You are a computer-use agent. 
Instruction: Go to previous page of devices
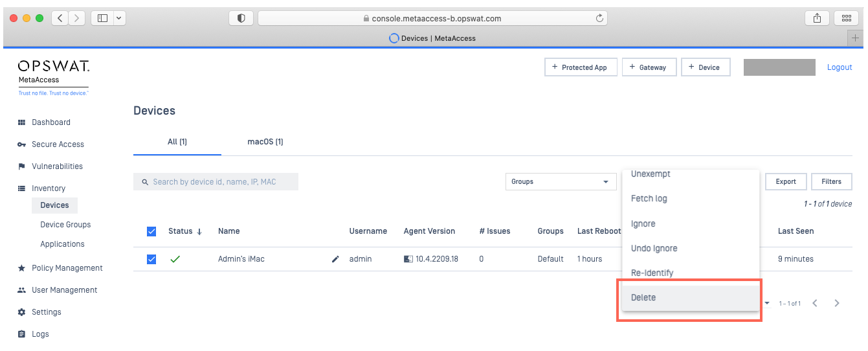pyautogui.click(x=815, y=303)
